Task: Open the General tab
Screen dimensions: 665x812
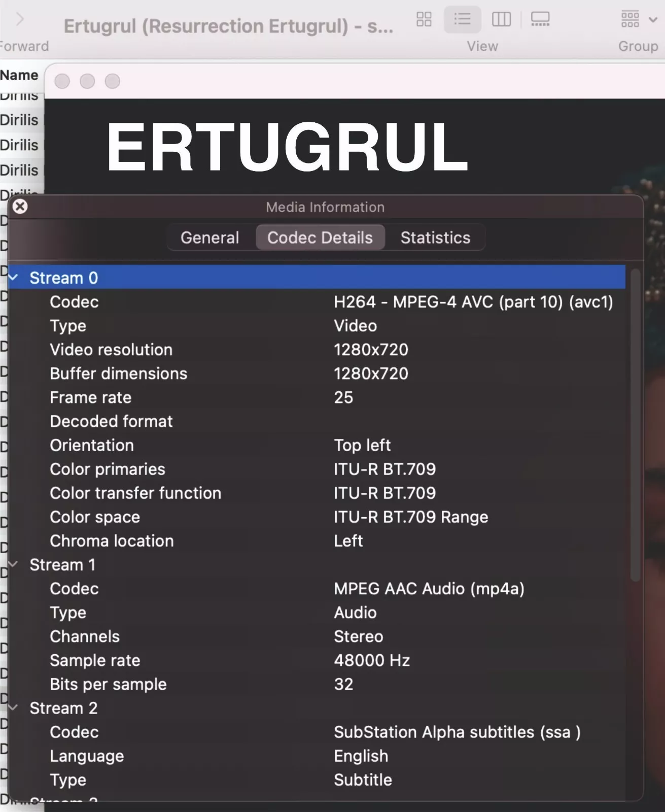Action: click(209, 238)
